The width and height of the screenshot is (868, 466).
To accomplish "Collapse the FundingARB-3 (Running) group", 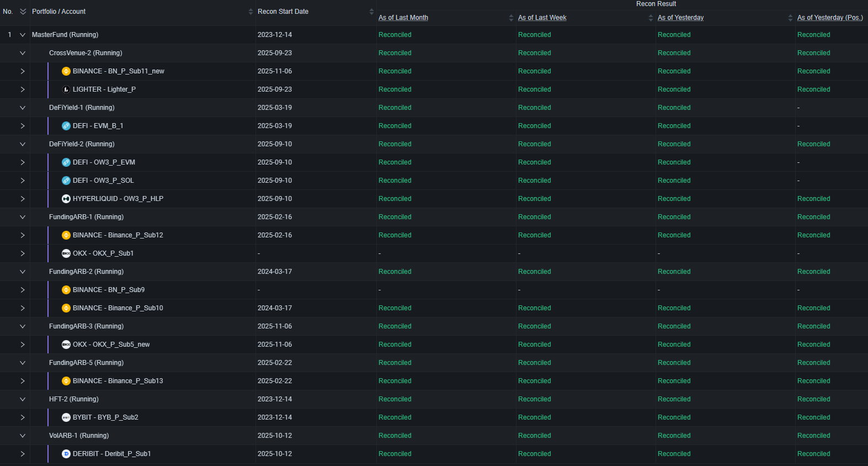I will tap(23, 326).
